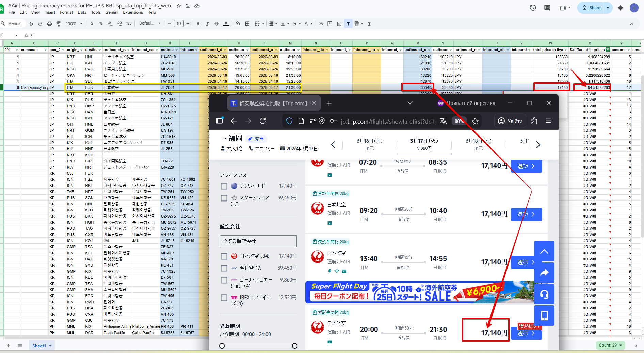The width and height of the screenshot is (644, 353).
Task: Undo the last action in Sheets toolbar
Action: click(x=31, y=24)
